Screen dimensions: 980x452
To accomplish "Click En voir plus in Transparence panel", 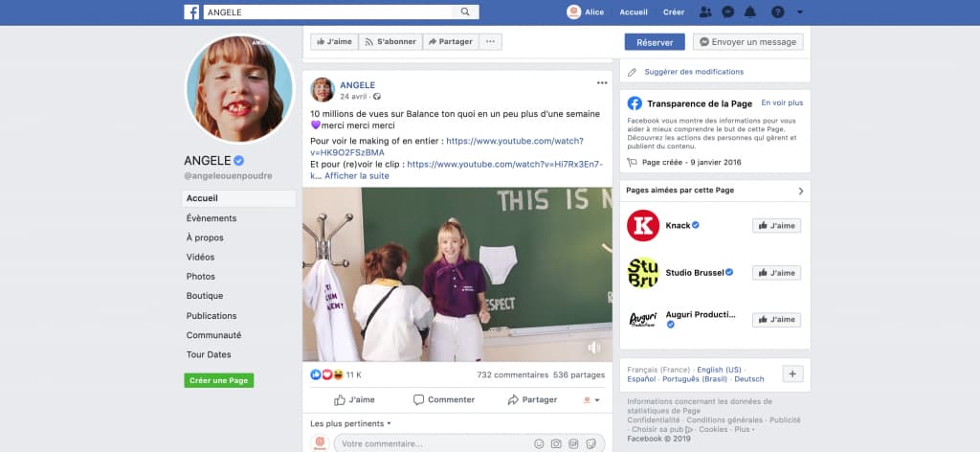I will tap(782, 103).
